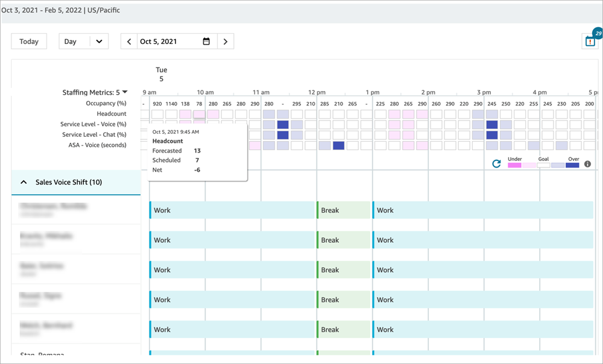Click the Headcount metric row label
Image resolution: width=603 pixels, height=364 pixels.
(x=112, y=113)
